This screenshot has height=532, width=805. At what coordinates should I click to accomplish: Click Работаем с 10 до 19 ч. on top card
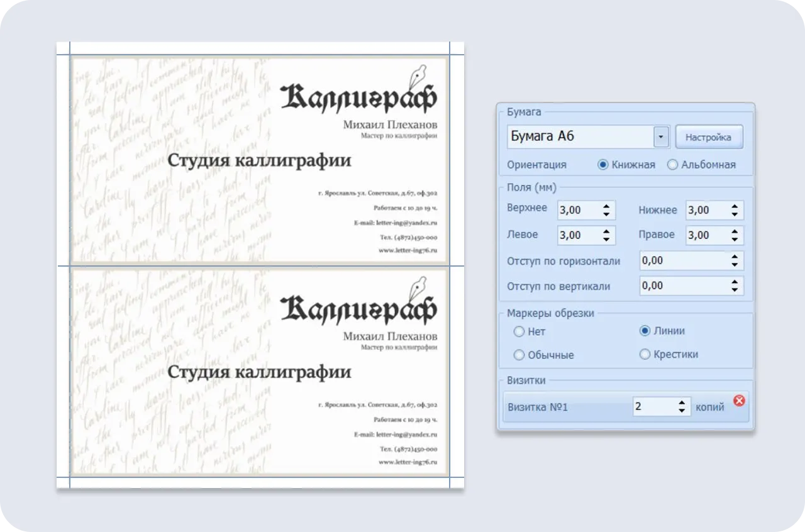[405, 207]
